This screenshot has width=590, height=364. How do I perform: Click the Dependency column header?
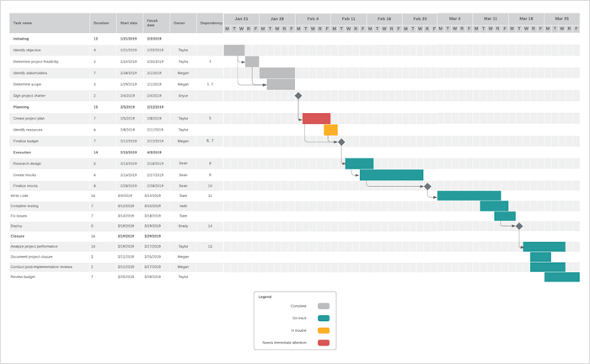click(210, 23)
